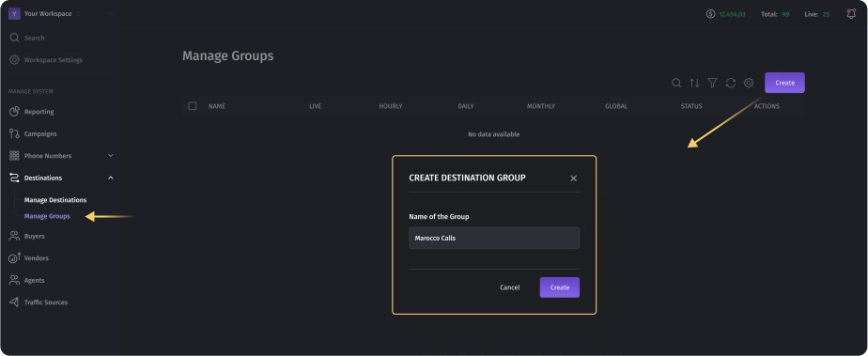This screenshot has height=356, width=868.
Task: Click the Search magnifier icon in sidebar
Action: click(x=14, y=38)
